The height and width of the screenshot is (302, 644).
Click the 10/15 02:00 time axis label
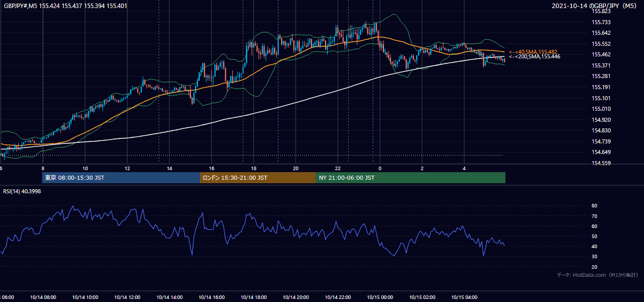[x=422, y=297]
